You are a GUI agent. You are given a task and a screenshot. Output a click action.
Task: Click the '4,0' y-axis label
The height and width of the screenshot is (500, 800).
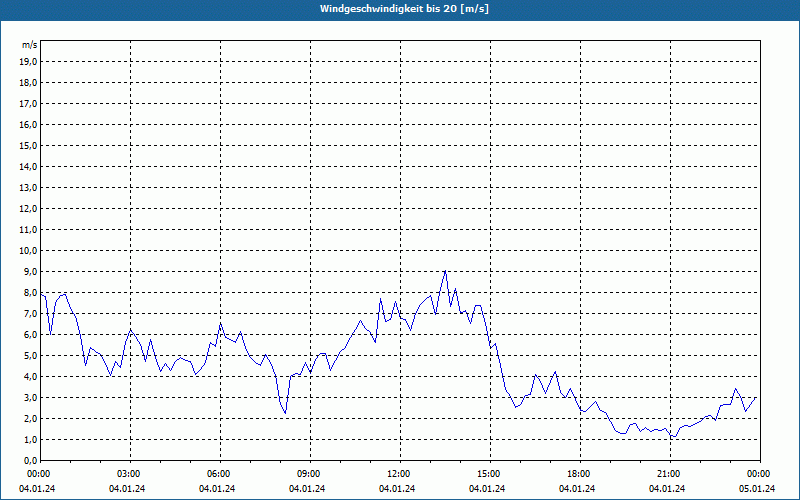pyautogui.click(x=30, y=377)
